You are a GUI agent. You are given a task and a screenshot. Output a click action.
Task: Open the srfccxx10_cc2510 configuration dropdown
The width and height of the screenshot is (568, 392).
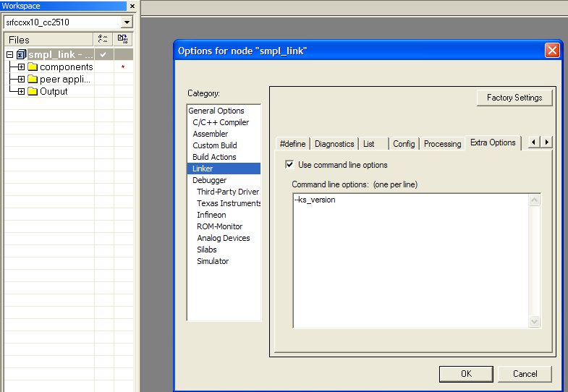[x=127, y=22]
